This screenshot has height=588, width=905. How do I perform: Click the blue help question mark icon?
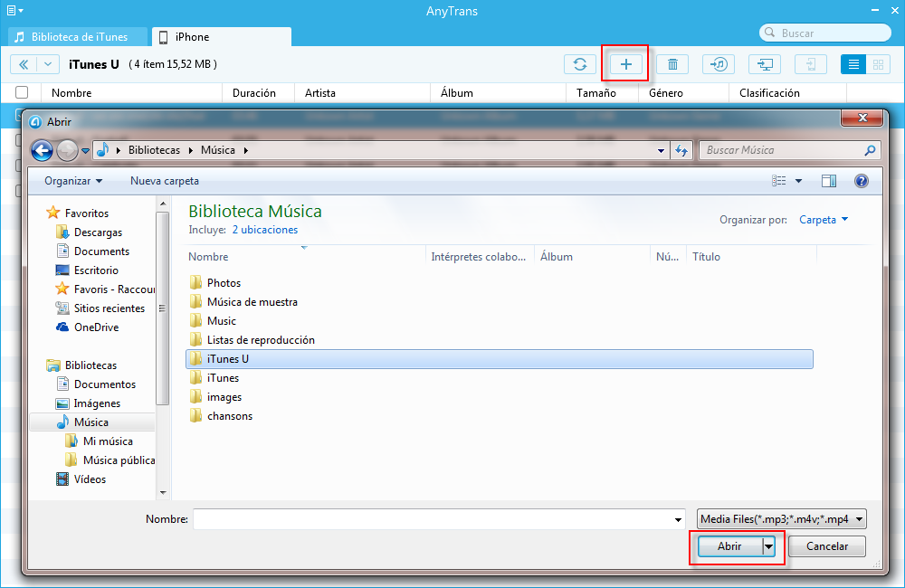tap(862, 181)
